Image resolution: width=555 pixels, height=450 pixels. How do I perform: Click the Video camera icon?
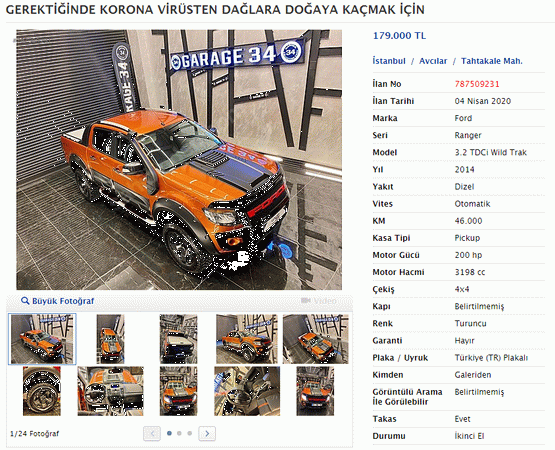pyautogui.click(x=306, y=301)
